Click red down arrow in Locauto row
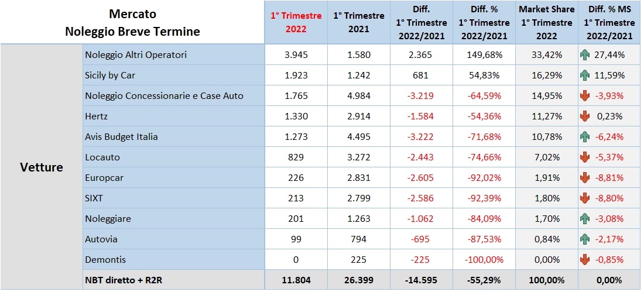The image size is (644, 295). tap(585, 157)
